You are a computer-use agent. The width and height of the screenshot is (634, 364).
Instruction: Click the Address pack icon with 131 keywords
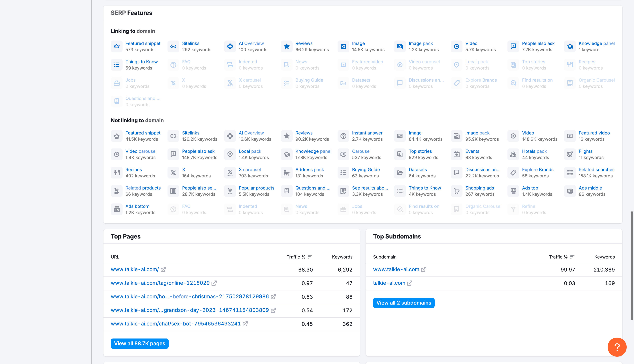tap(287, 172)
